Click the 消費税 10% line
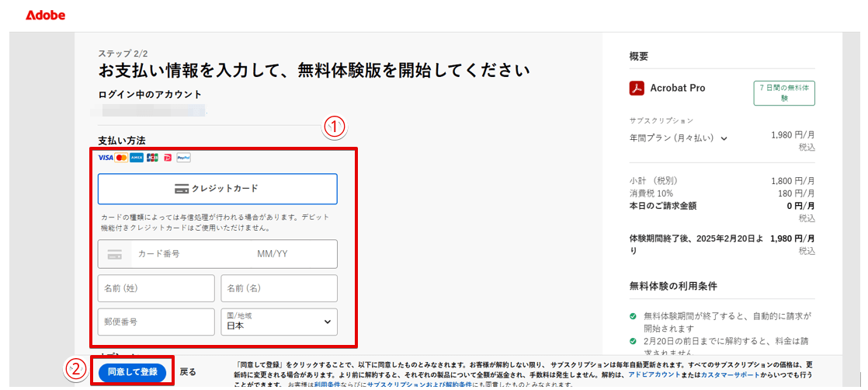 (x=651, y=193)
